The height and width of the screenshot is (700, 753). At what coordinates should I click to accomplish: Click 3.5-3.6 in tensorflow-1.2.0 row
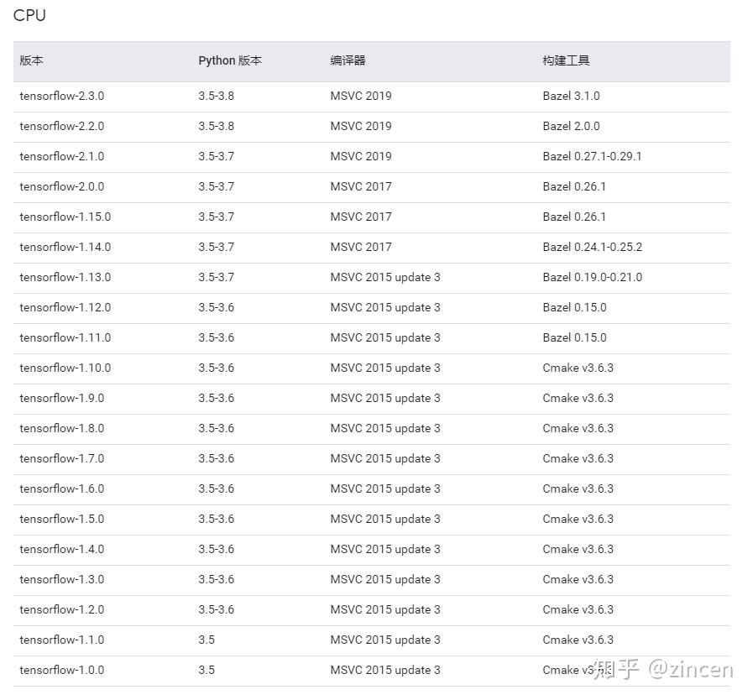click(216, 610)
